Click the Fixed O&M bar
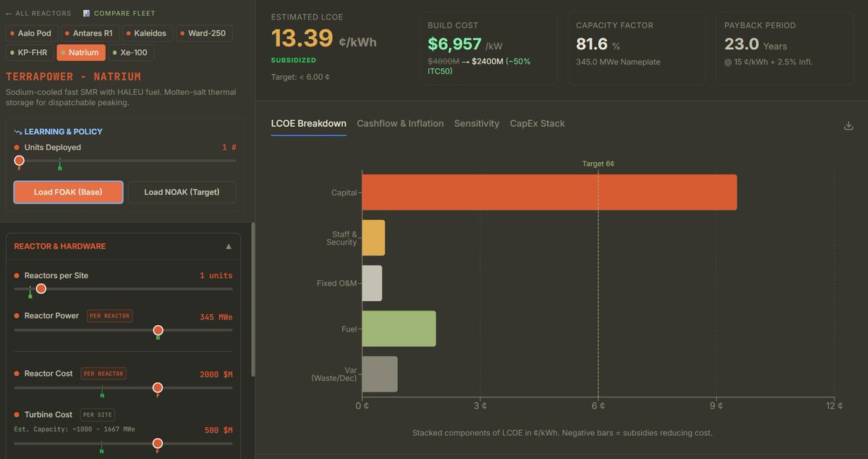This screenshot has width=868, height=459. (372, 283)
